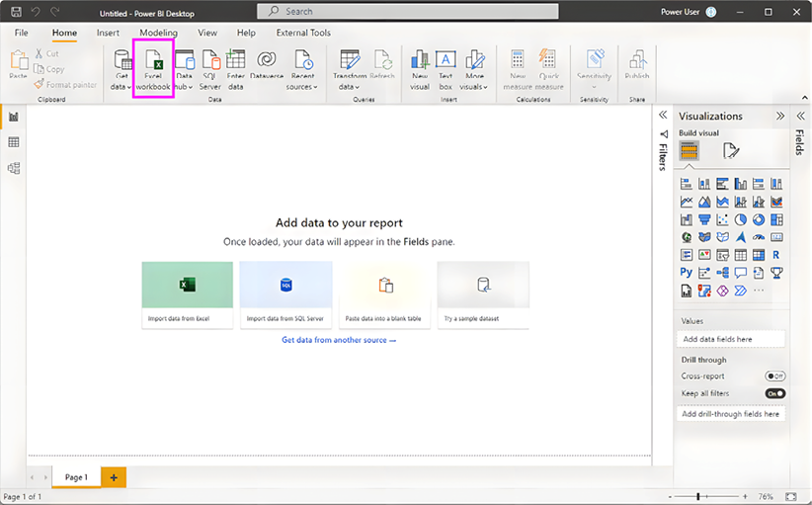Open Dataverse connector

point(267,67)
